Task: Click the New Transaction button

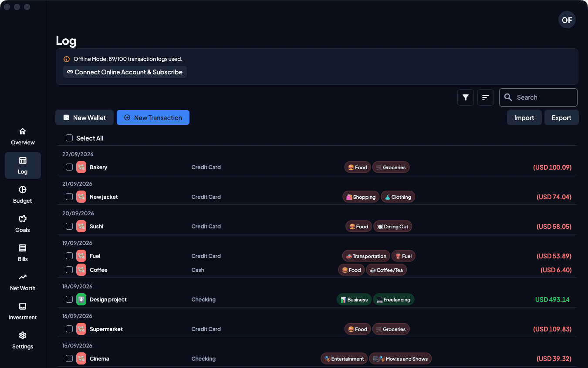Action: point(153,117)
